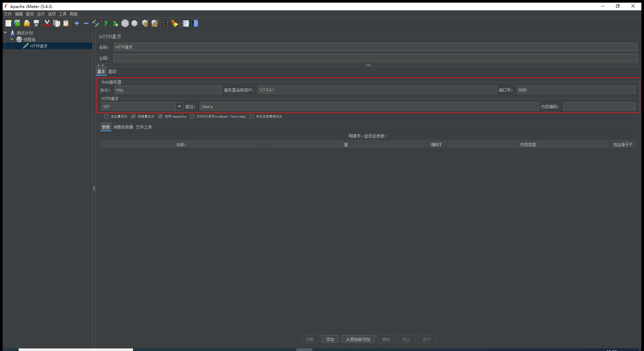Enable multipart/form-data for POST checkbox

[x=192, y=116]
